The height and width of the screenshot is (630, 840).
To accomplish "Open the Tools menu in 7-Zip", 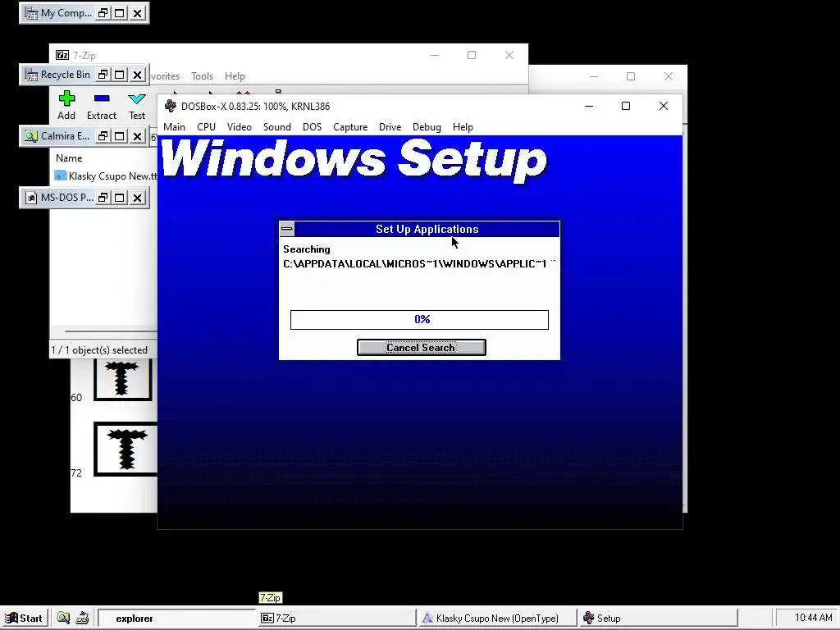I will point(202,76).
